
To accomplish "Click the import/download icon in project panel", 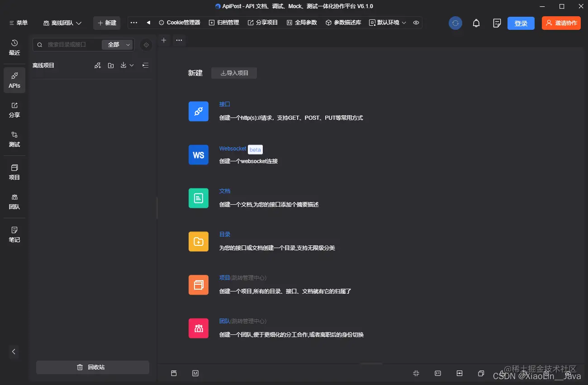I will click(124, 65).
